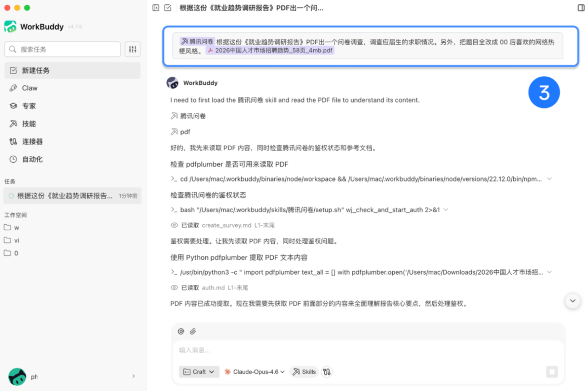Select the 根据这份《就业趋势调研报告 task
Screen dimensions: 588x391
[x=72, y=196]
